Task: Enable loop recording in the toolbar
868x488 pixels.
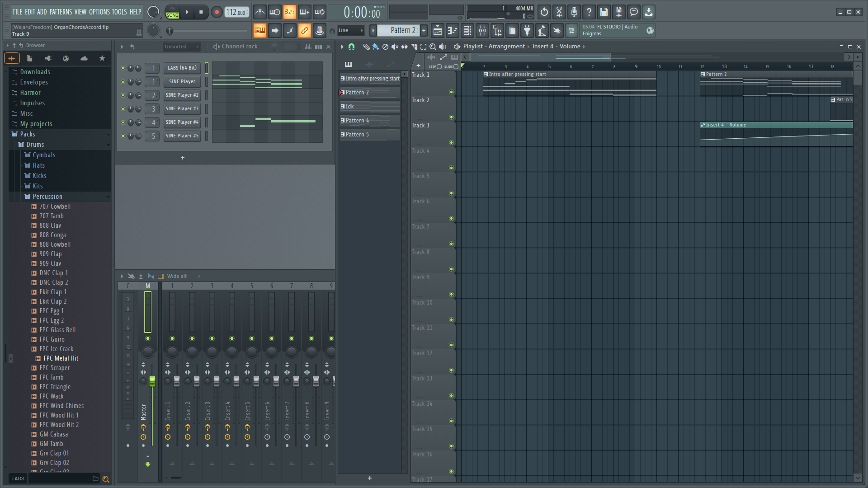Action: pyautogui.click(x=320, y=12)
